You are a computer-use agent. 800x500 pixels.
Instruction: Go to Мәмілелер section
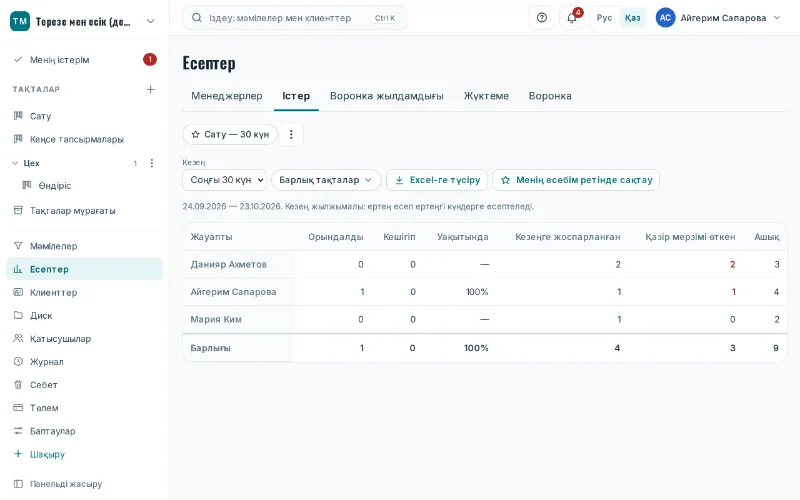click(x=85, y=246)
